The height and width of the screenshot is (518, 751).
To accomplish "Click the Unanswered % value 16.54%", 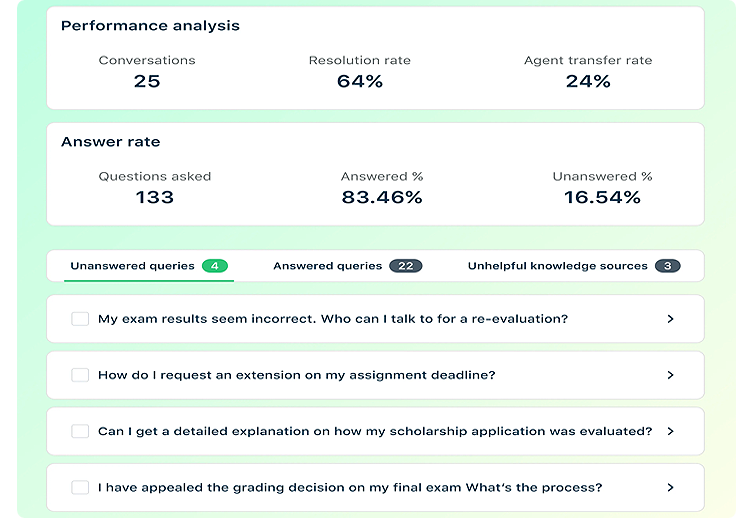I will tap(602, 198).
